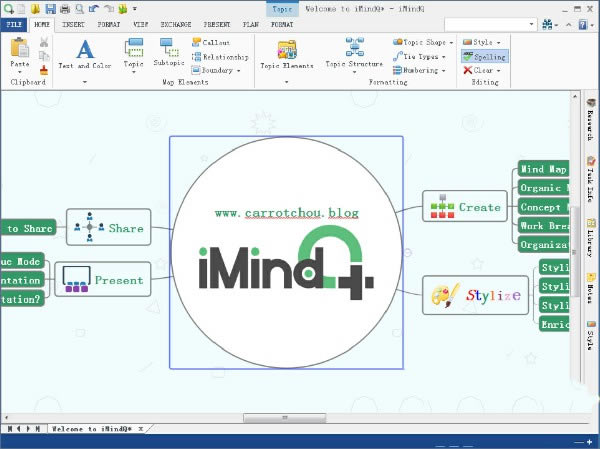Open the Research side panel

pyautogui.click(x=591, y=119)
